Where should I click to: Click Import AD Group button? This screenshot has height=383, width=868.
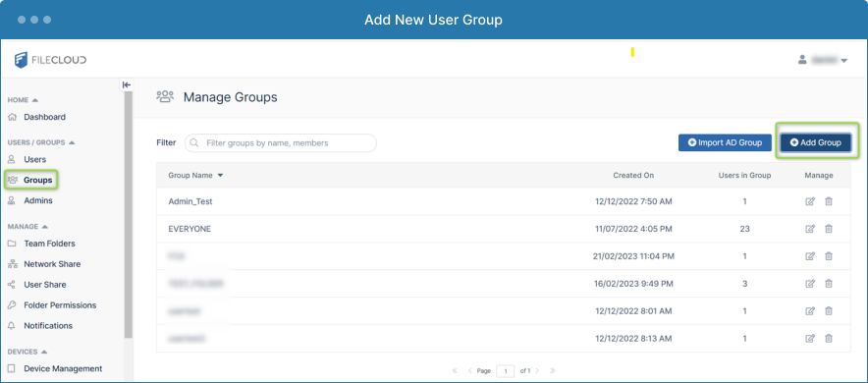coord(725,142)
